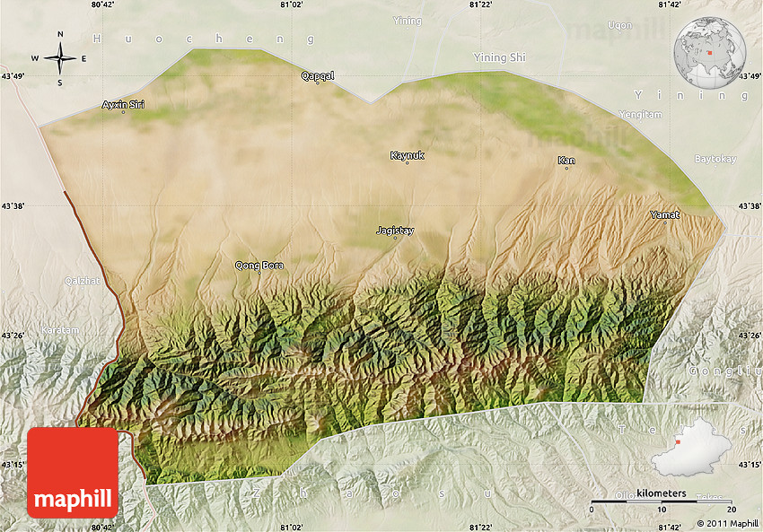Viewport: 763px width, 532px height.
Task: Click the red maphill logo
Action: tap(73, 473)
